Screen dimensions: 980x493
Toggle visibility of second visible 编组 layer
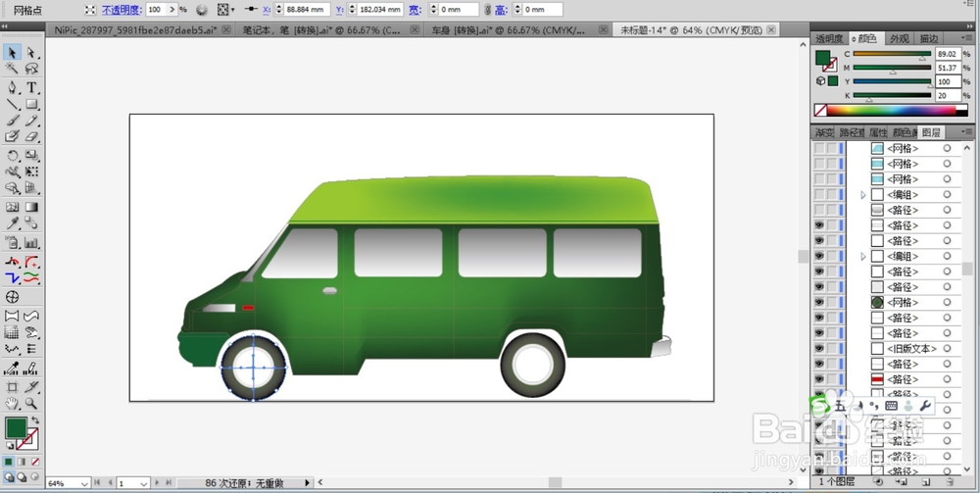818,256
